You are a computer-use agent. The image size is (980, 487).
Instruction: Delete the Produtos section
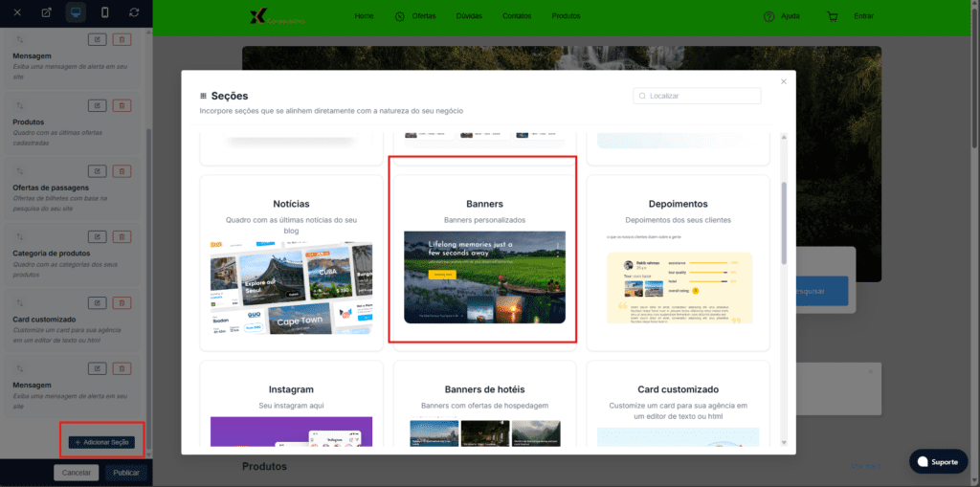click(122, 105)
